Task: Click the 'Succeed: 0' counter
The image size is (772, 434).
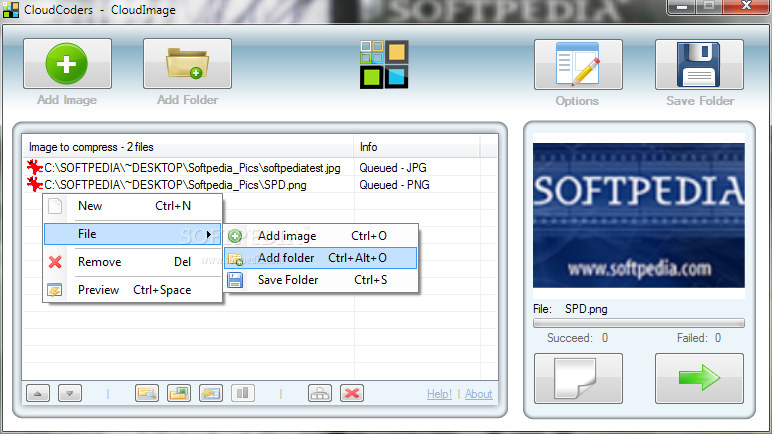Action: point(578,338)
